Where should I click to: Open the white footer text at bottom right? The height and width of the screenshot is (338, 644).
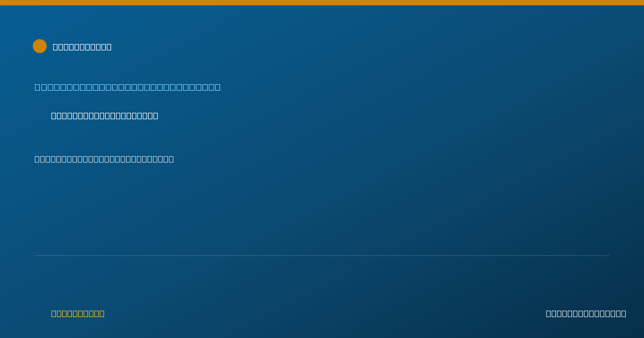click(x=586, y=313)
